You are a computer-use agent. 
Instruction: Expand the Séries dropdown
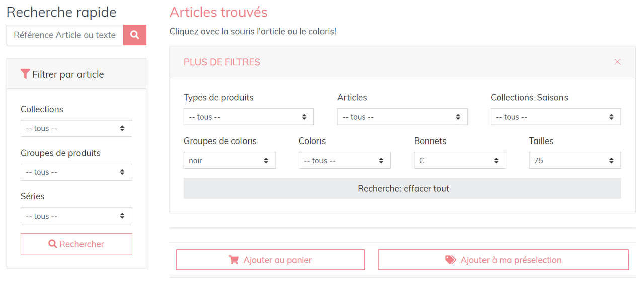(76, 216)
